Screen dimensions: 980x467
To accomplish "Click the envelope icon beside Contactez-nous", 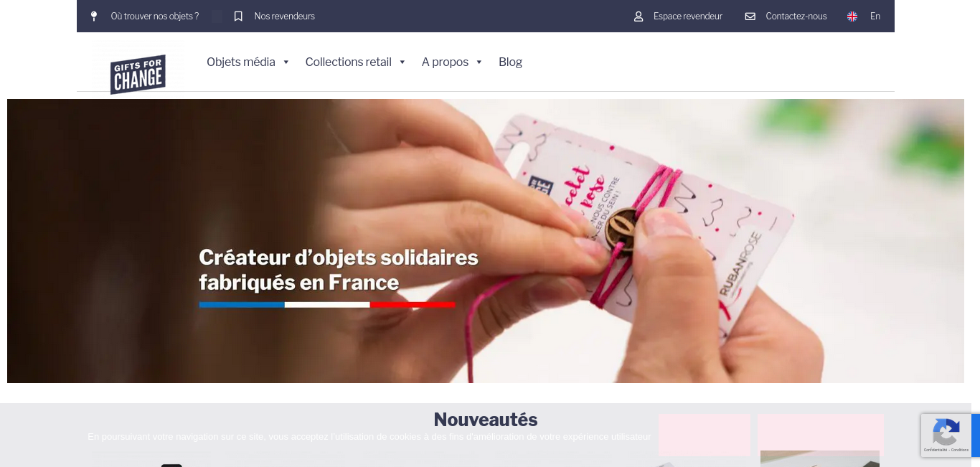I will (750, 16).
